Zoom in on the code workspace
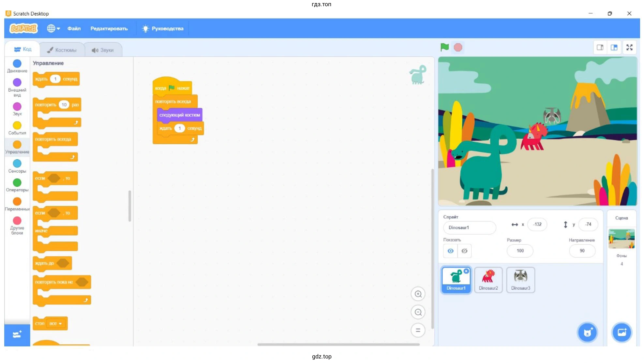This screenshot has width=644, height=363. 418,294
